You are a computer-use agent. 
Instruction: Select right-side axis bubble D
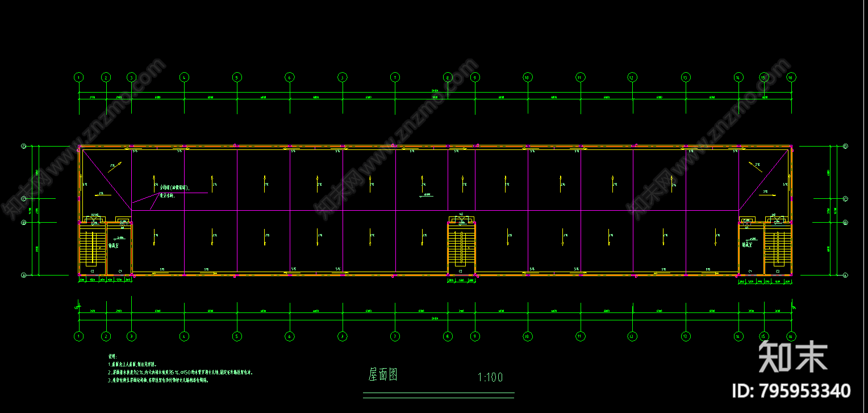tap(845, 147)
